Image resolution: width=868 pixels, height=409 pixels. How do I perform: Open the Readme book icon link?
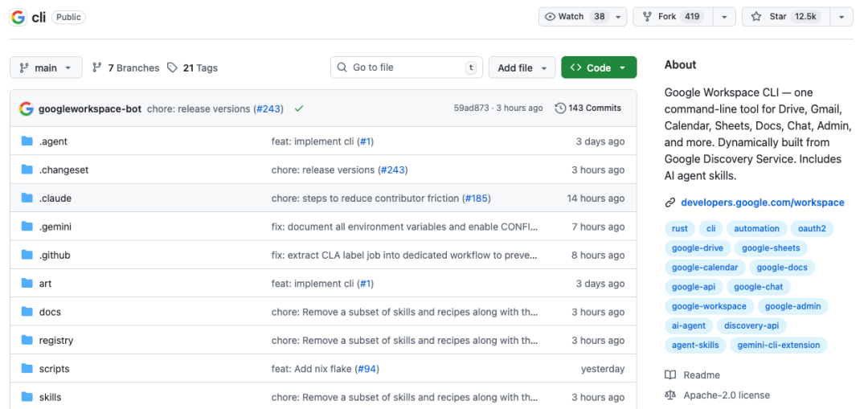click(670, 375)
